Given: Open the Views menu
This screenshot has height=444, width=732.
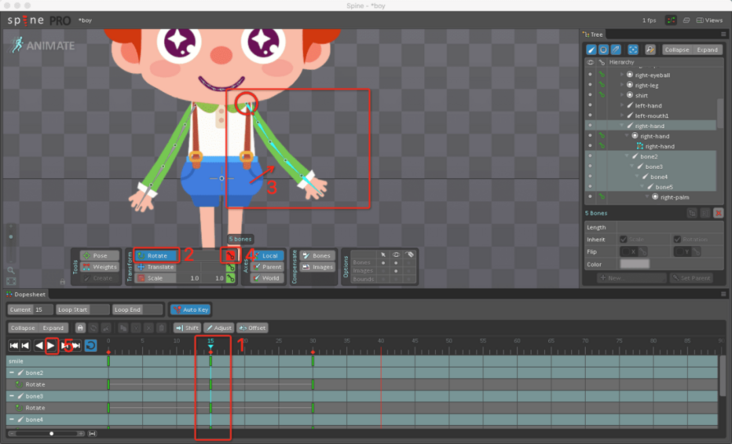Looking at the screenshot, I should click(x=709, y=20).
